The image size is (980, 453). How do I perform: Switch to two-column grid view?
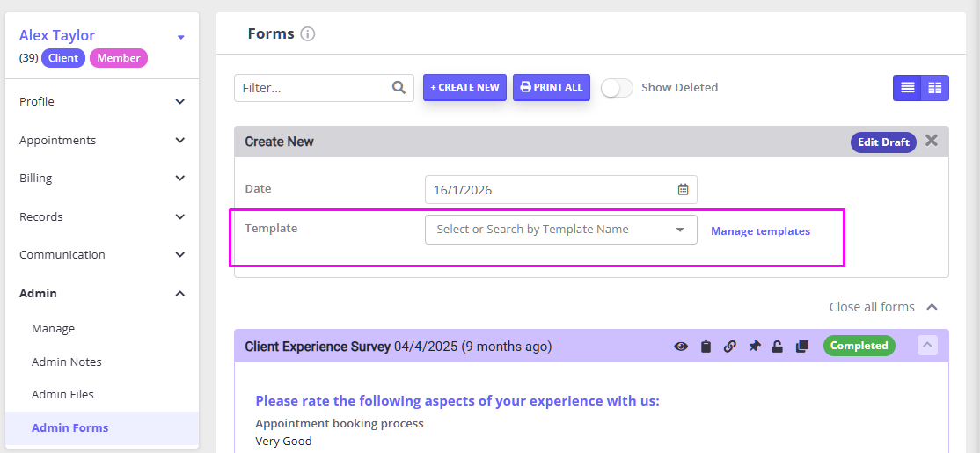pyautogui.click(x=934, y=88)
